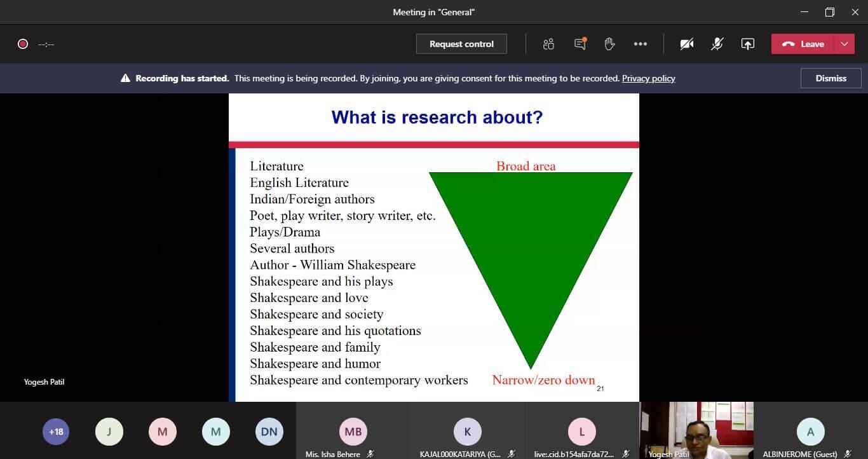This screenshot has height=459, width=868.
Task: Click the Meeting in "General" window title
Action: coord(434,12)
